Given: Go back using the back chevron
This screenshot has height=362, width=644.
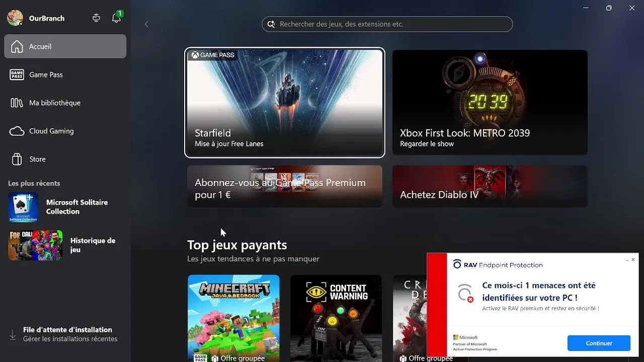Looking at the screenshot, I should (146, 24).
